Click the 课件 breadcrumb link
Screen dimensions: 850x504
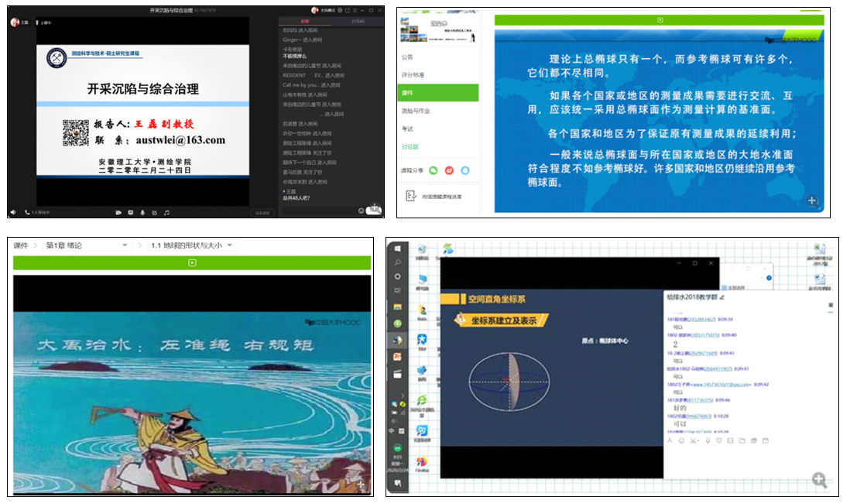point(21,245)
